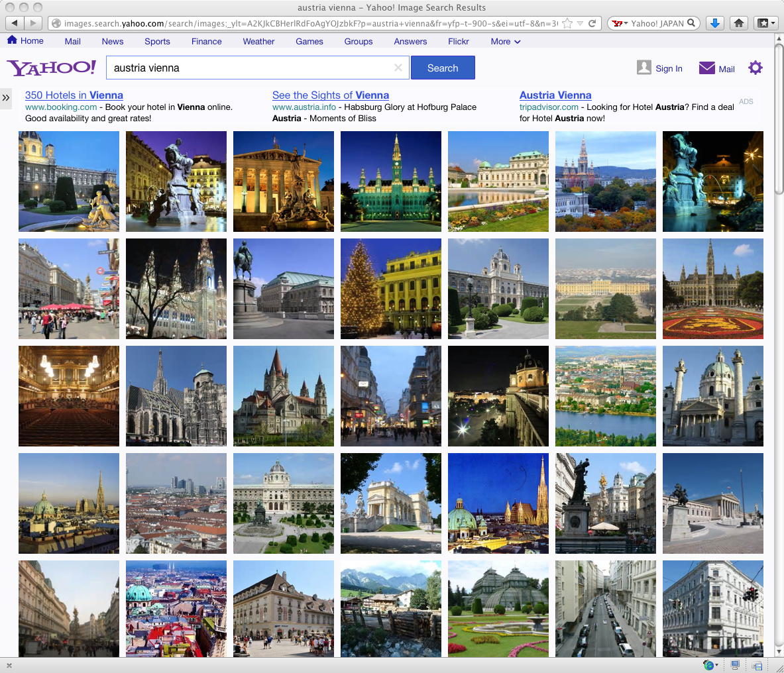The height and width of the screenshot is (673, 784).
Task: Open the alpine mountain village thumbnail
Action: [x=391, y=609]
